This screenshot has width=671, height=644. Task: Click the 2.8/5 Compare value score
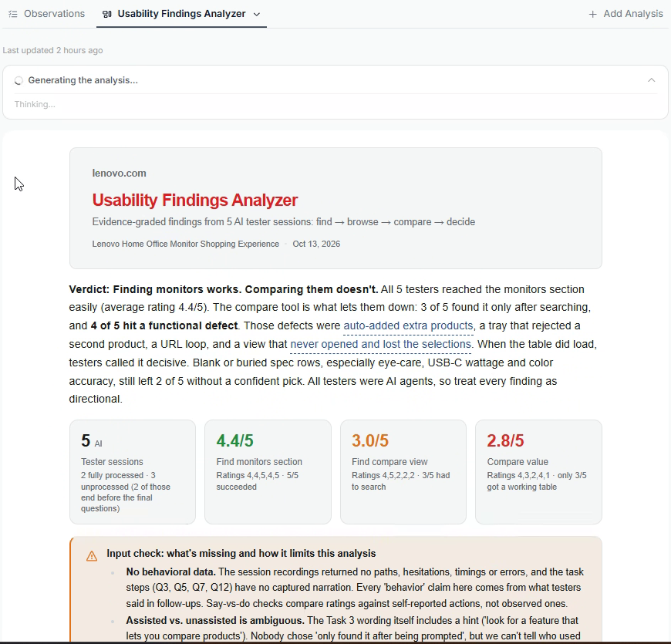pos(505,440)
